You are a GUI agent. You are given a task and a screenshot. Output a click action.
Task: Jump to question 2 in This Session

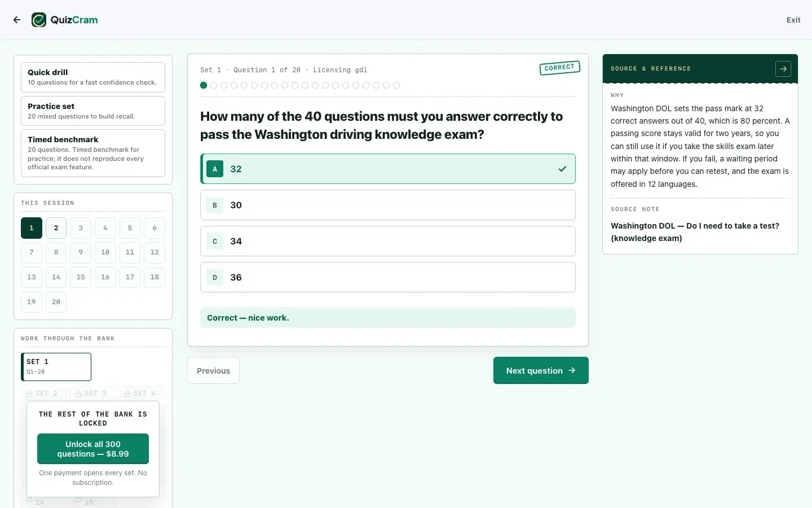[x=56, y=228]
